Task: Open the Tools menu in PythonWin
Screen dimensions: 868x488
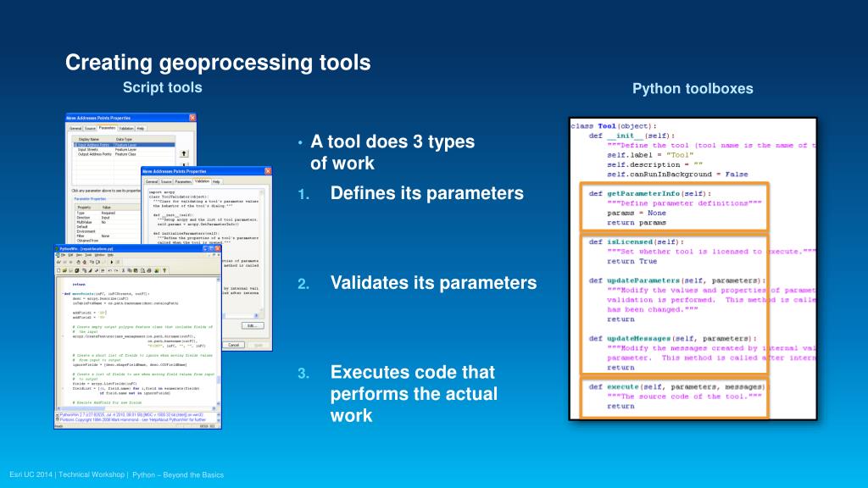Action: (x=88, y=254)
